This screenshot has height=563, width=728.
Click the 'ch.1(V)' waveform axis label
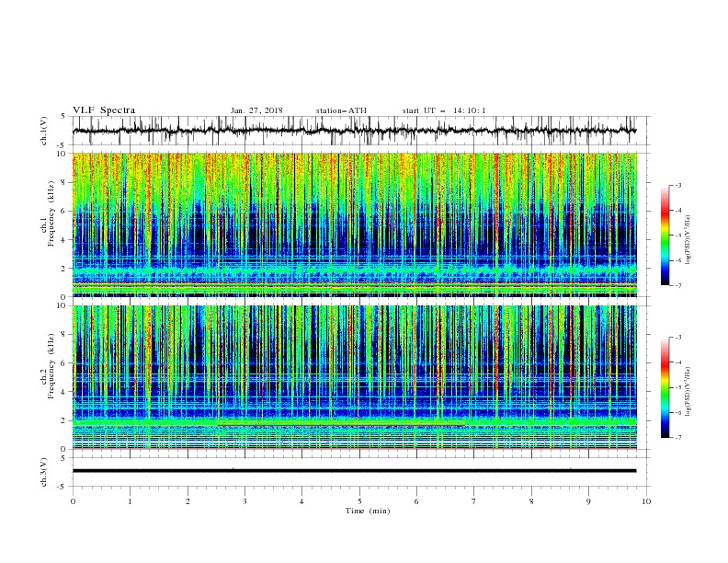click(x=44, y=131)
